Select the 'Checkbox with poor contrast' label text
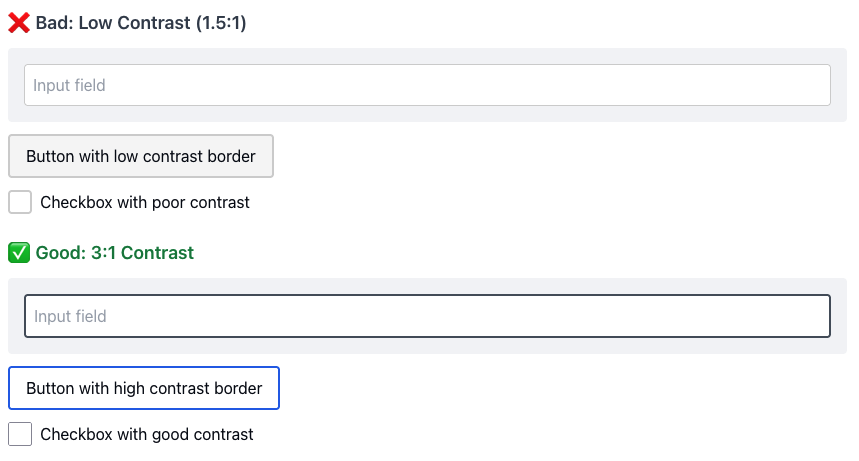The height and width of the screenshot is (461, 859). pyautogui.click(x=145, y=202)
